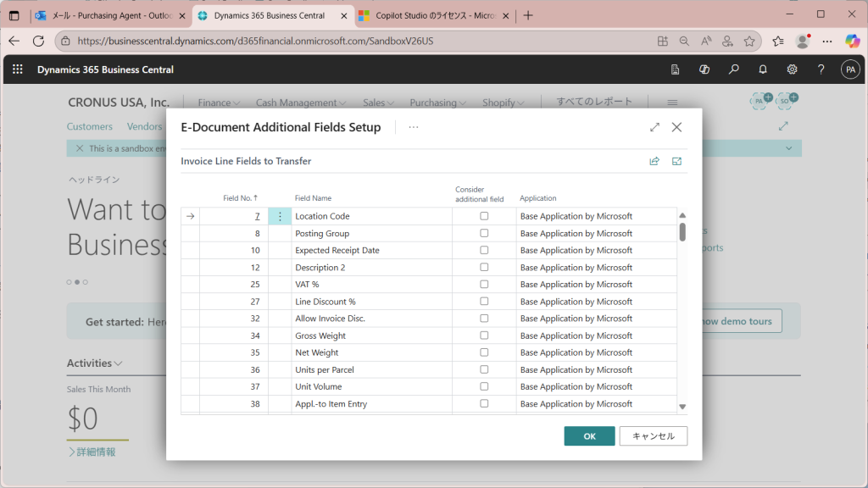This screenshot has height=488, width=868.
Task: Tick the Expected Receipt Date checkbox
Action: pyautogui.click(x=484, y=250)
